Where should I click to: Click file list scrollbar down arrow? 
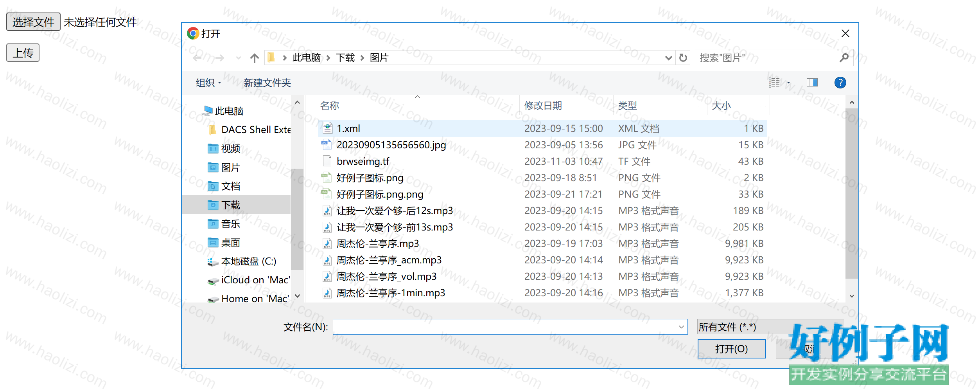coord(852,296)
